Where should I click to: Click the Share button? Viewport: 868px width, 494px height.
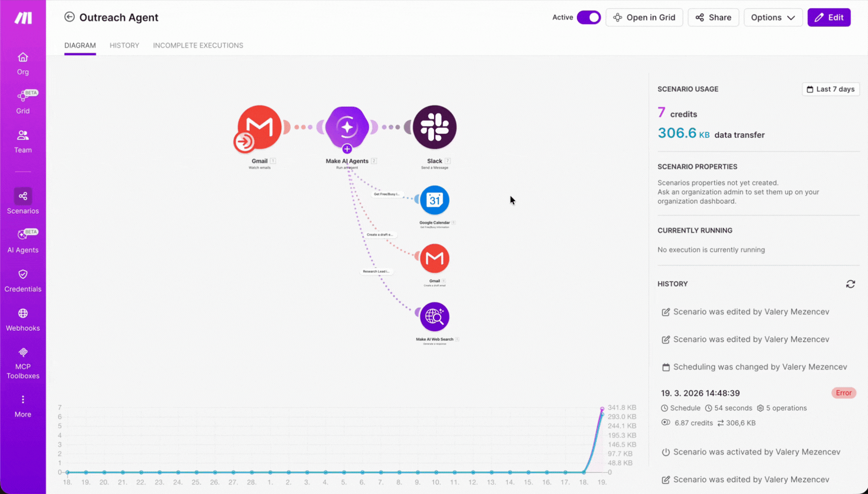[713, 17]
